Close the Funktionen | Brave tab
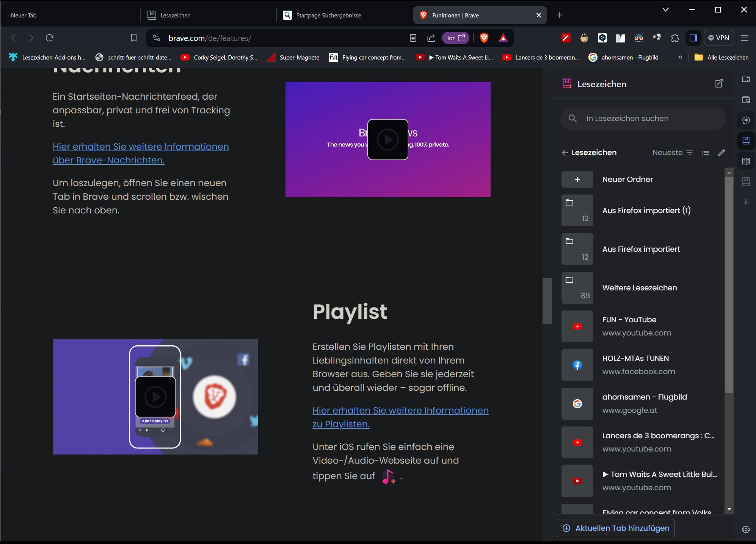Viewport: 756px width, 544px height. [538, 15]
